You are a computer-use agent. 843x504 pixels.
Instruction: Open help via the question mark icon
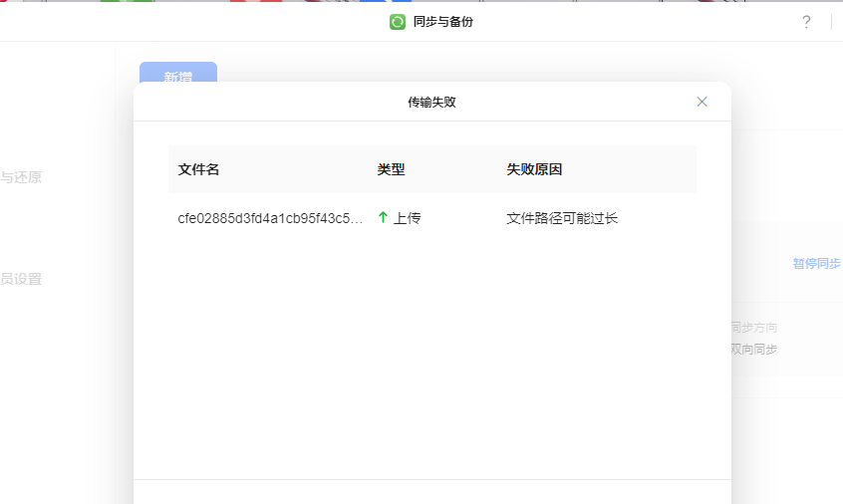(806, 22)
